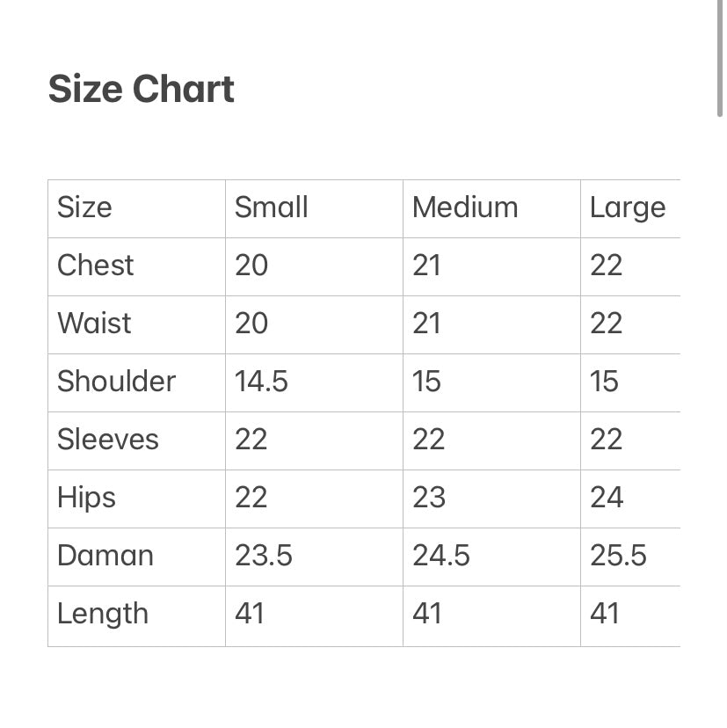Click the Waist row label
The width and height of the screenshot is (727, 728).
94,324
